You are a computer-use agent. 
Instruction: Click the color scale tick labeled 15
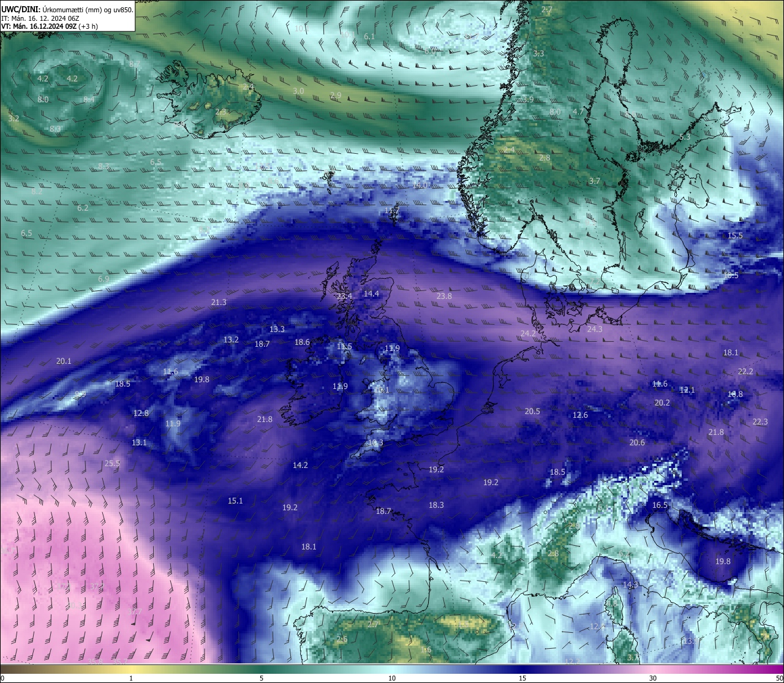(522, 678)
